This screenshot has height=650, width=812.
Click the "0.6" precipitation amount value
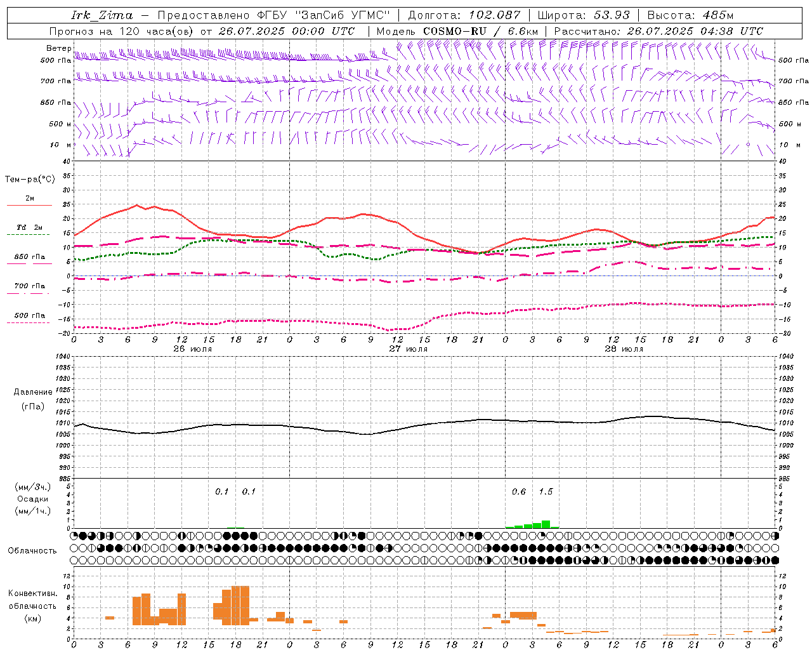519,491
